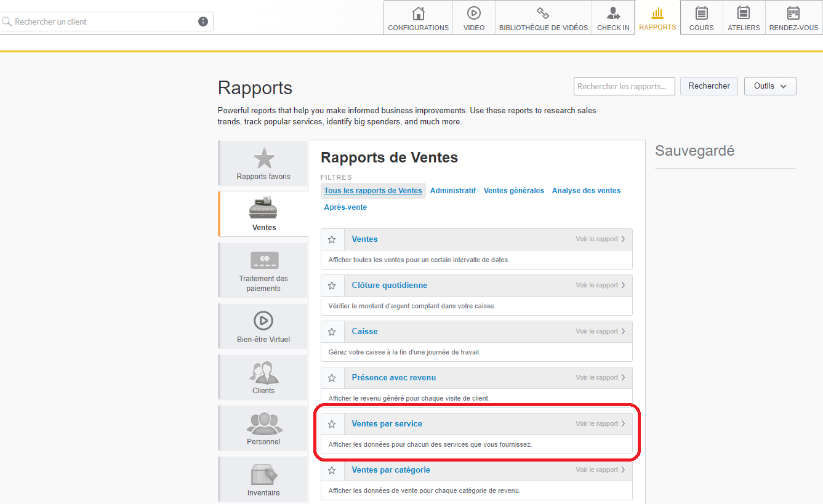823x504 pixels.
Task: Open the Administratif filter
Action: [453, 190]
